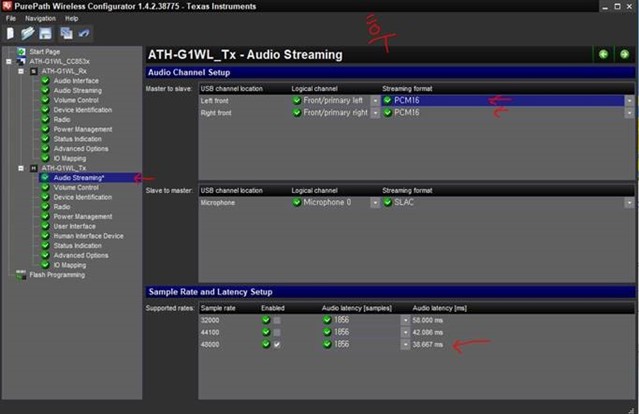Click the Start Page icon in tree
This screenshot has width=639, height=414.
click(x=22, y=52)
